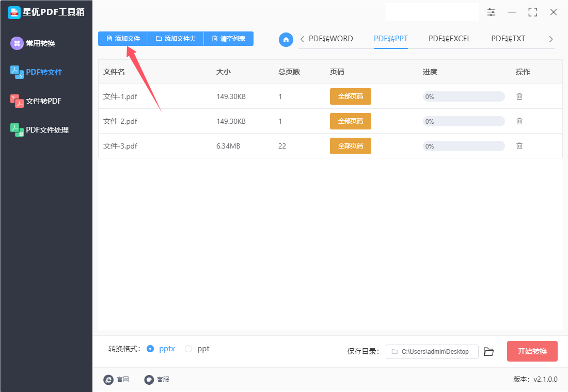Click the 6.34MB size cell

tap(228, 146)
